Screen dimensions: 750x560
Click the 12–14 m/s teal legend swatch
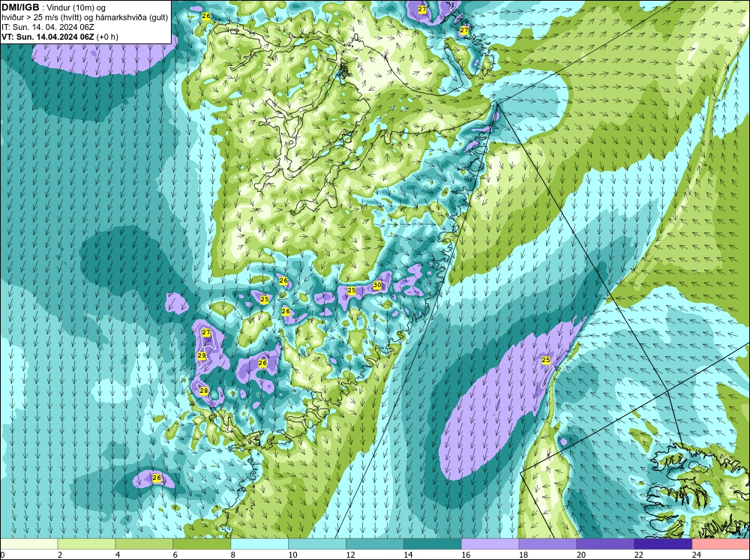[x=374, y=544]
